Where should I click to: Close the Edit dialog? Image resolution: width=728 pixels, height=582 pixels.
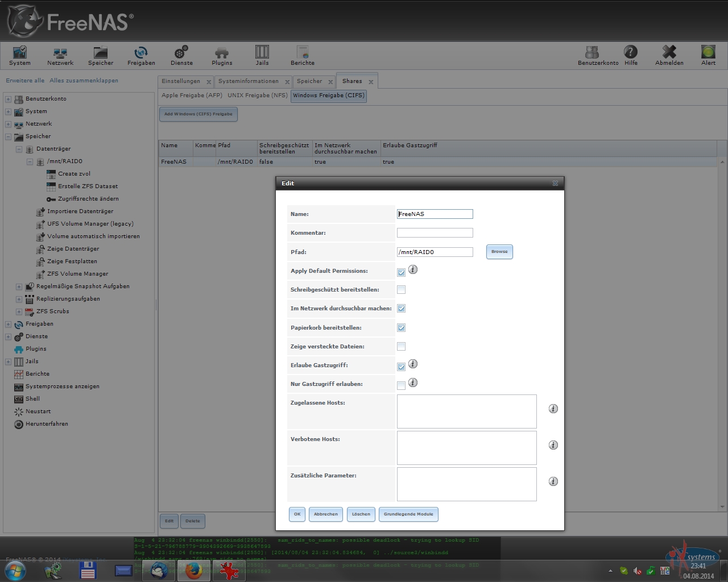click(x=555, y=183)
